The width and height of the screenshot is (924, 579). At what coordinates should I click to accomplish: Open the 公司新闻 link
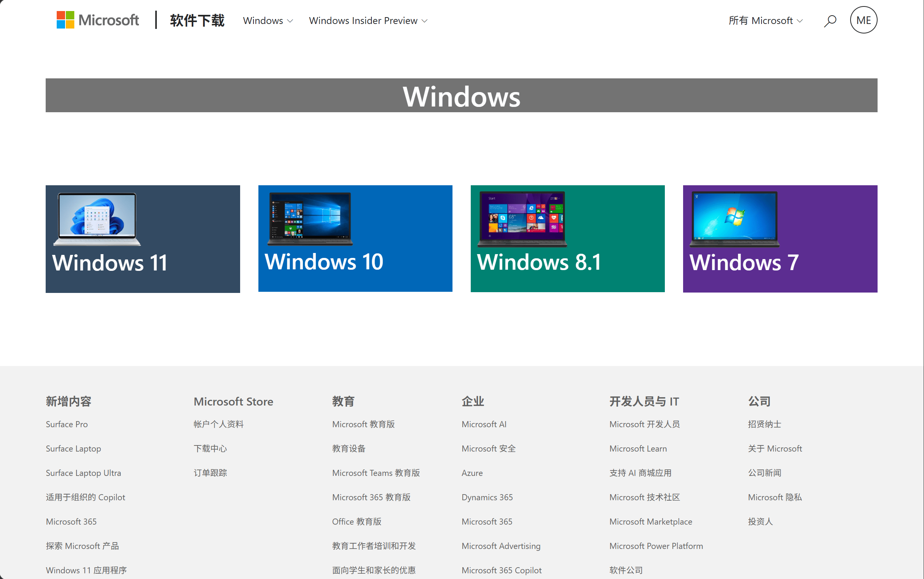[x=764, y=473]
